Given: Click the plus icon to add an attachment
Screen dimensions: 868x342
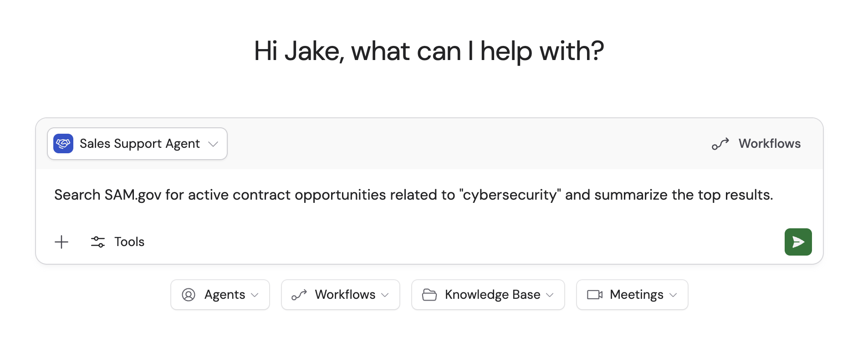Looking at the screenshot, I should (x=61, y=241).
